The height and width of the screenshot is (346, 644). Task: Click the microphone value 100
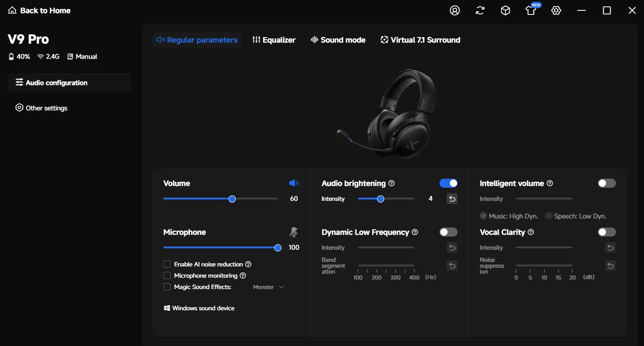point(294,247)
